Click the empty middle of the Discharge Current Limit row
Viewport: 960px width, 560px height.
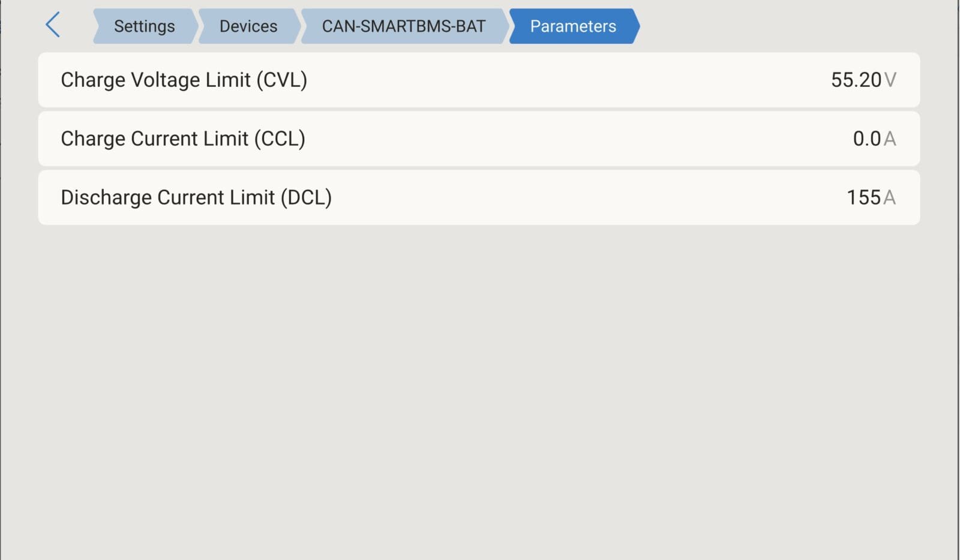(588, 197)
